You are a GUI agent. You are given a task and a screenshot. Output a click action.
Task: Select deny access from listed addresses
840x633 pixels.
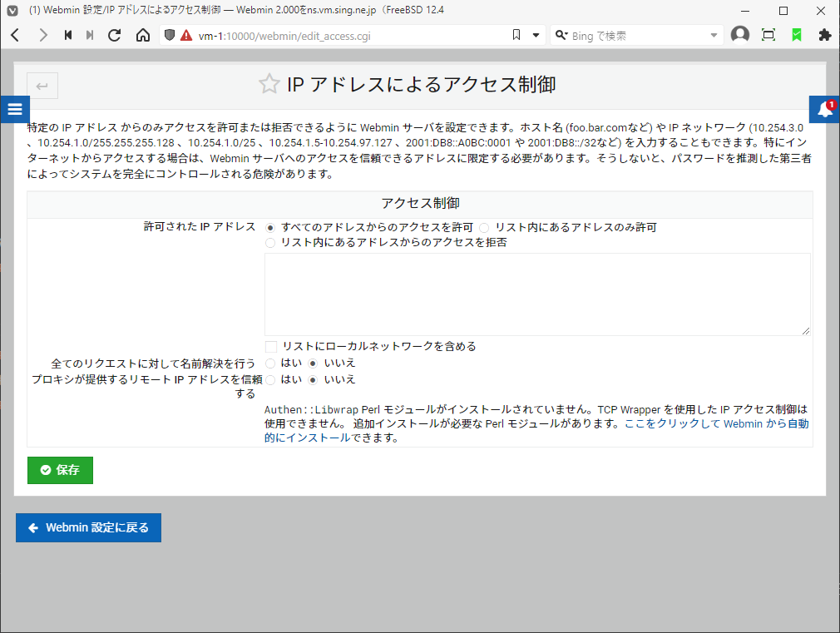pos(270,243)
